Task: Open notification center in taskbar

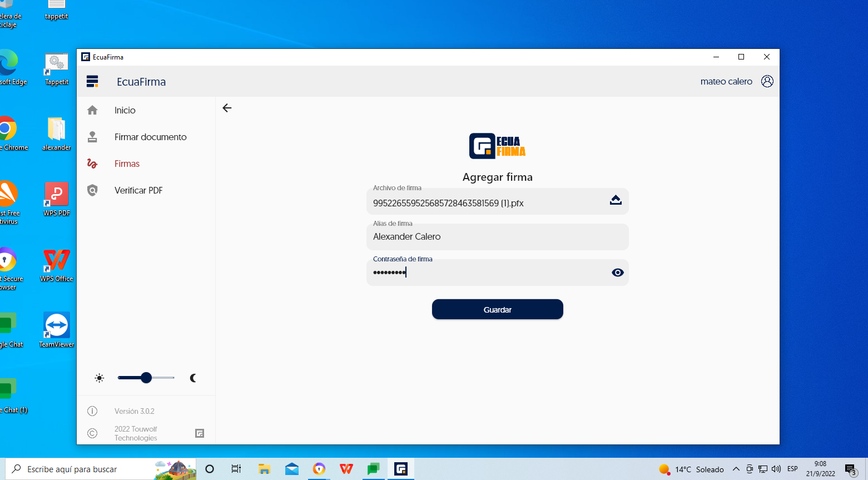Action: point(851,470)
